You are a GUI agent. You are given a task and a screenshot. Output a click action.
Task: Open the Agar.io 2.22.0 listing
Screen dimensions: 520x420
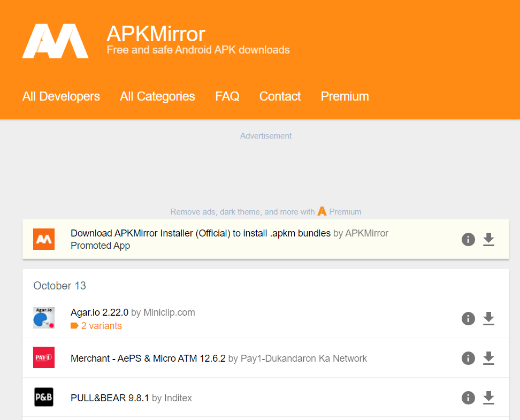(x=100, y=312)
